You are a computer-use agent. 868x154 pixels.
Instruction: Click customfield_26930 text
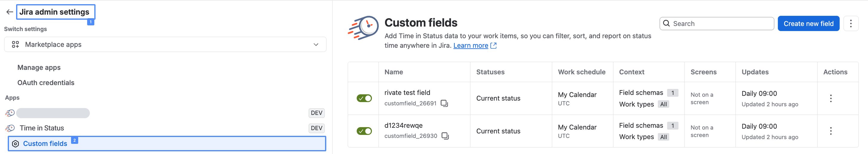pos(411,136)
